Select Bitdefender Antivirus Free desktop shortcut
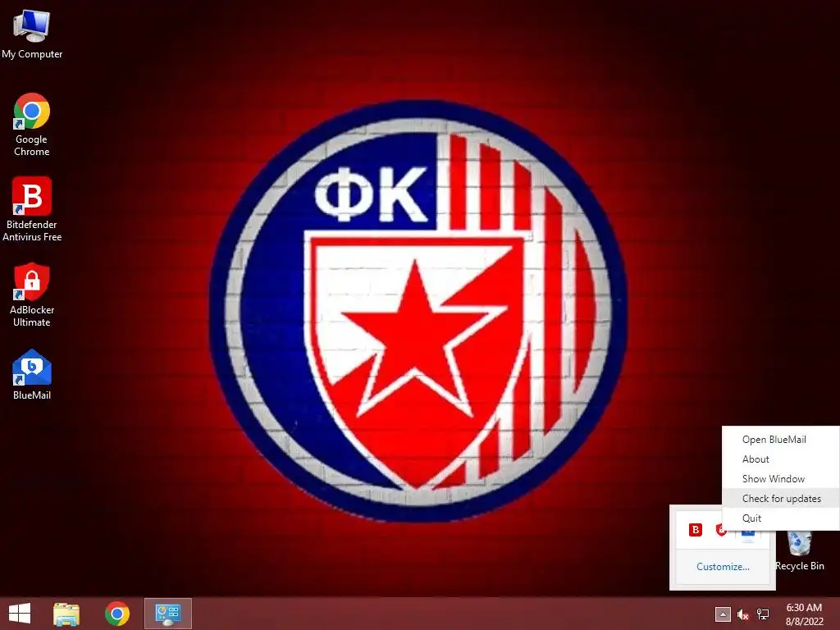The width and height of the screenshot is (840, 630). (x=32, y=209)
